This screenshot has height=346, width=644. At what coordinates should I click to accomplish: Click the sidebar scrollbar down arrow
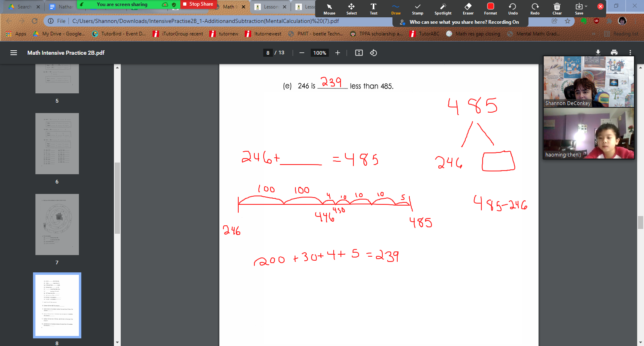pyautogui.click(x=117, y=343)
